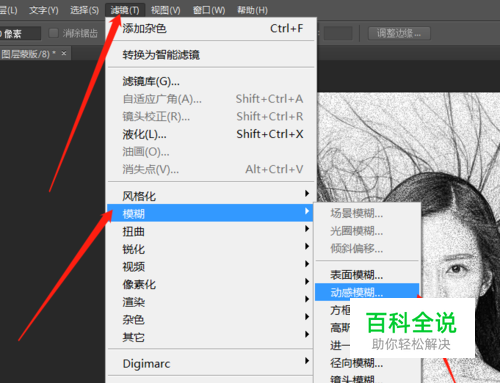This screenshot has width=500, height=383.
Task: Click 液化(L)... menu item
Action: [211, 134]
